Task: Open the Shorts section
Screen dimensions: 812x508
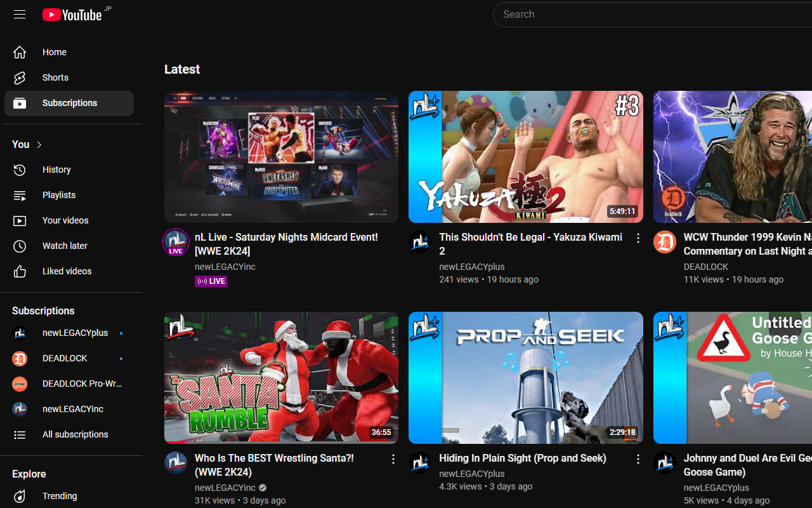Action: (x=55, y=77)
